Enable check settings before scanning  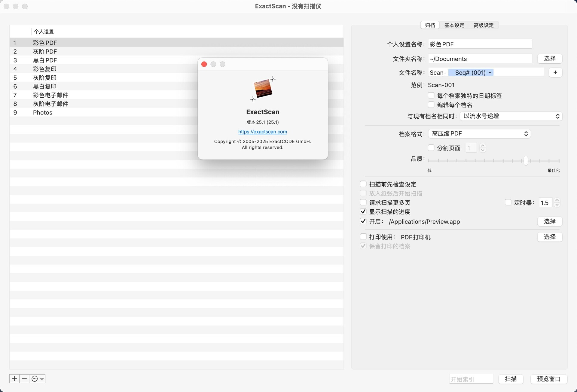point(363,184)
